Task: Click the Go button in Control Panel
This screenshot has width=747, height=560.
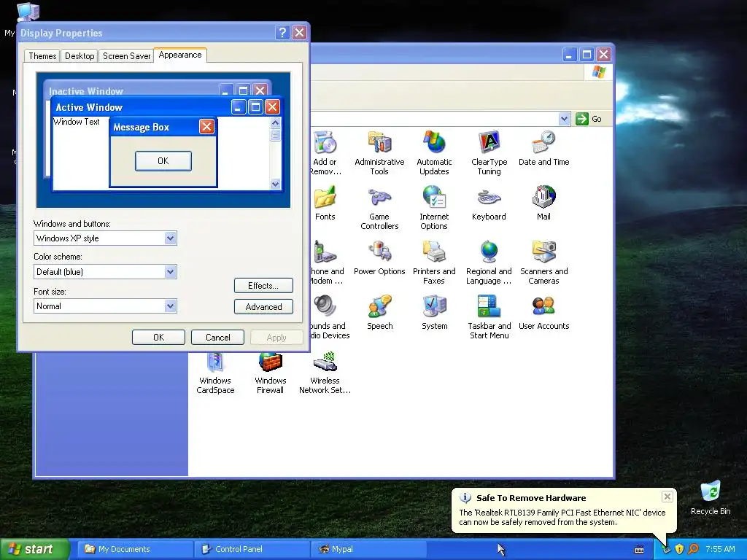Action: tap(589, 119)
